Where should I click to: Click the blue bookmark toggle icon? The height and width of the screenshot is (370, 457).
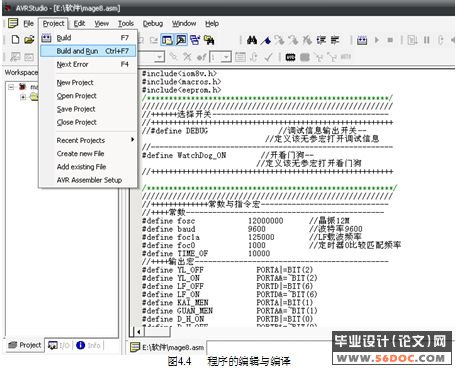[266, 40]
